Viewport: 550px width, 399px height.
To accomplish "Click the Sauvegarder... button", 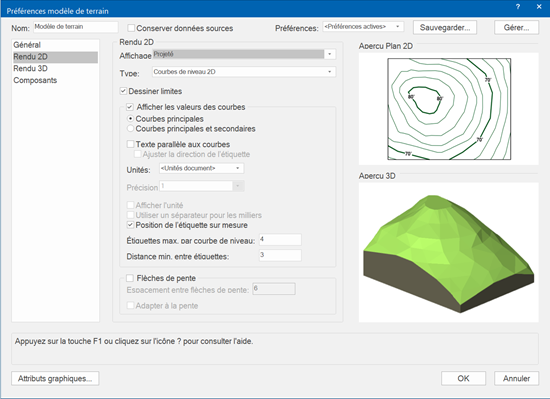I will point(445,27).
